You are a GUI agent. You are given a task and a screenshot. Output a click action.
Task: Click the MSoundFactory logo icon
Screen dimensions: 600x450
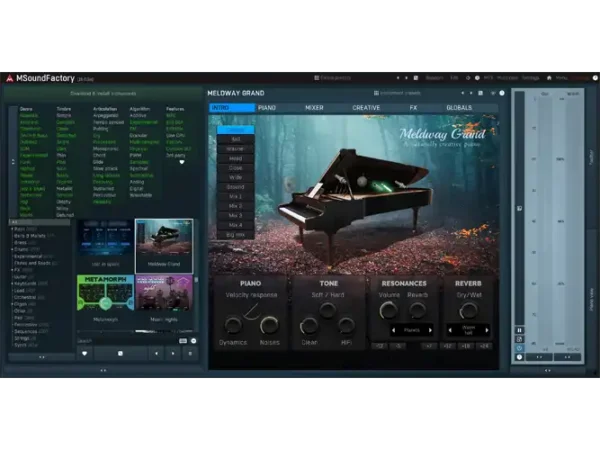10,78
